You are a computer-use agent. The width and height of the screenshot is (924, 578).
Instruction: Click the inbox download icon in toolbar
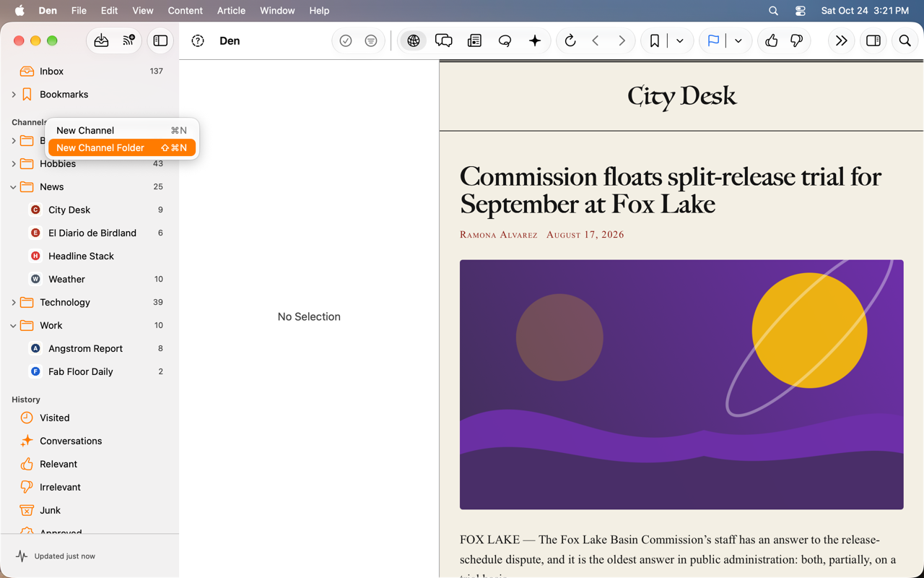tap(101, 41)
